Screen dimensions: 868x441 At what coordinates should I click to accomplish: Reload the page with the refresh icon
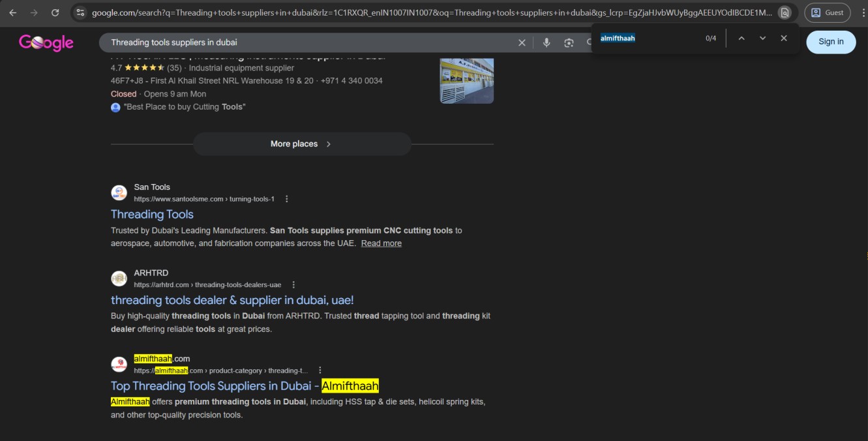click(x=55, y=12)
